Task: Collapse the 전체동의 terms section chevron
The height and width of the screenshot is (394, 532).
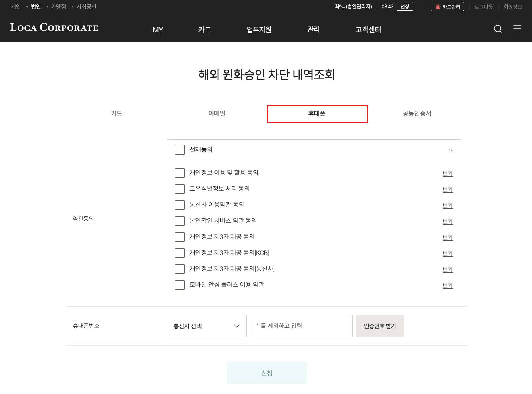Action: click(x=450, y=150)
